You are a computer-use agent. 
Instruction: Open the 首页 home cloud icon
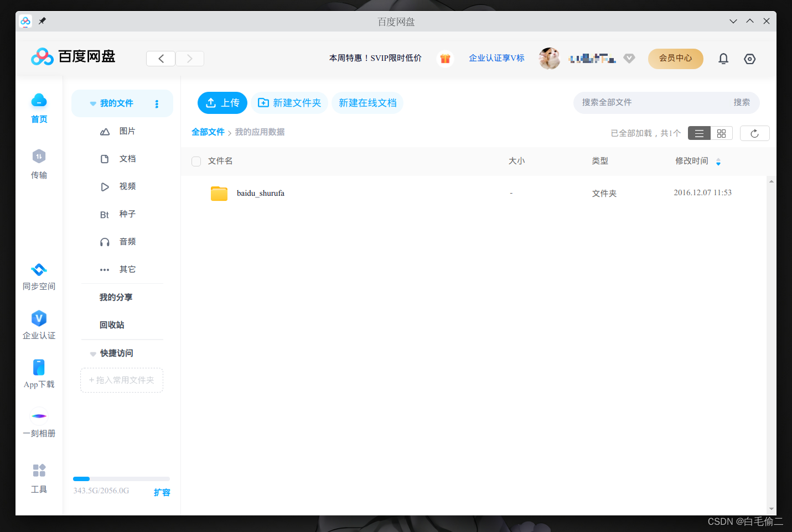tap(39, 100)
